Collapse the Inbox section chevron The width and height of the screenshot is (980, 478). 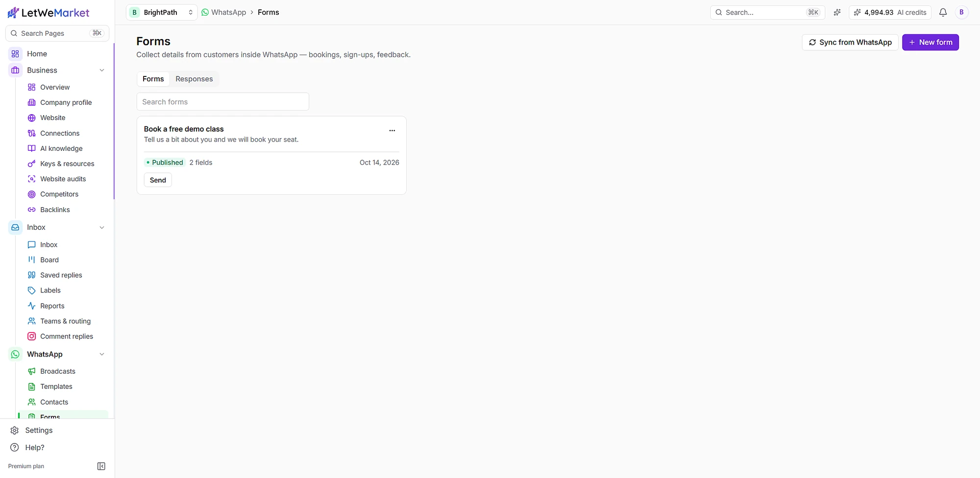coord(102,227)
